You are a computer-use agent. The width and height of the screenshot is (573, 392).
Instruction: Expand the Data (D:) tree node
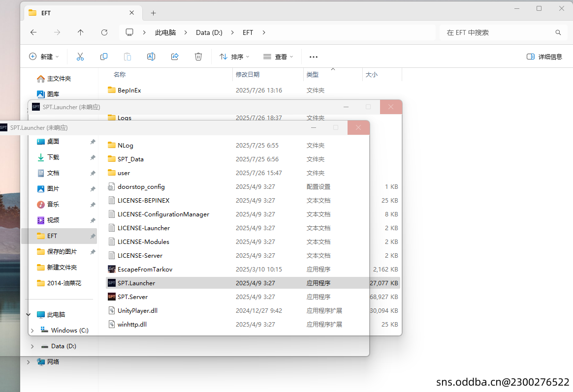[x=32, y=346]
